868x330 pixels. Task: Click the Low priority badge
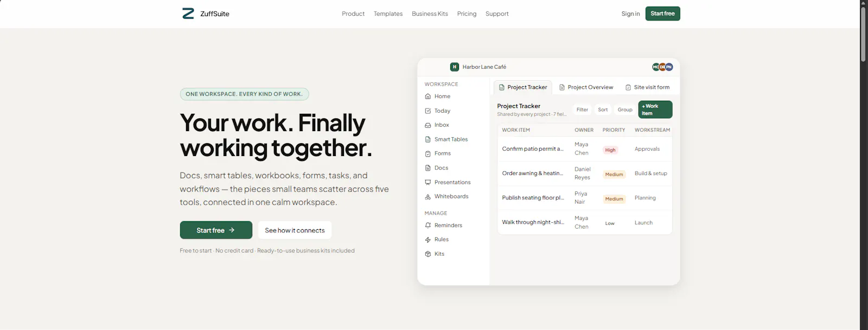click(610, 223)
